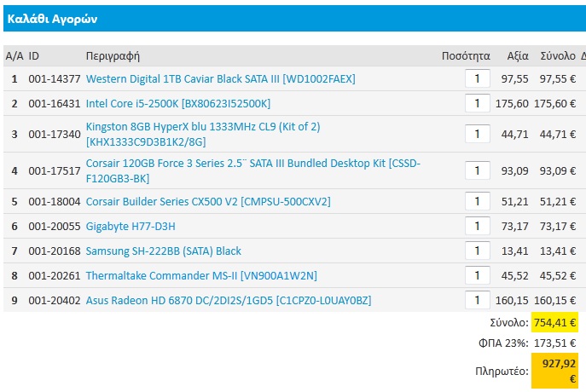The width and height of the screenshot is (586, 392).
Task: Open Gigabyte H77-D3H product link
Action: (x=131, y=226)
